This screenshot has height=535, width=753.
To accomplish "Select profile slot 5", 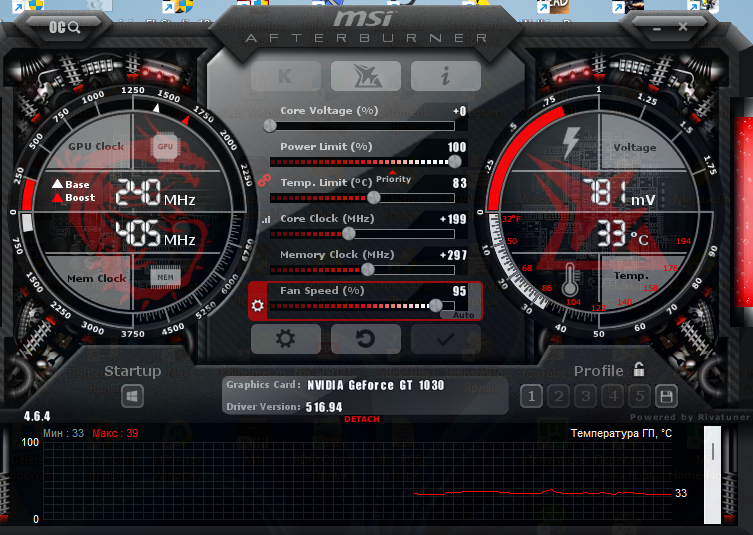I will click(640, 396).
